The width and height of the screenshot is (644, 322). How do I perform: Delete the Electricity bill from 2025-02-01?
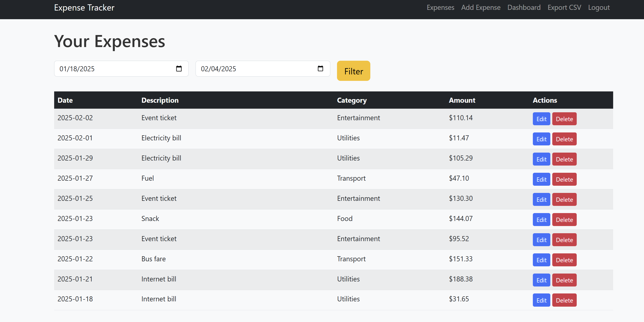564,139
